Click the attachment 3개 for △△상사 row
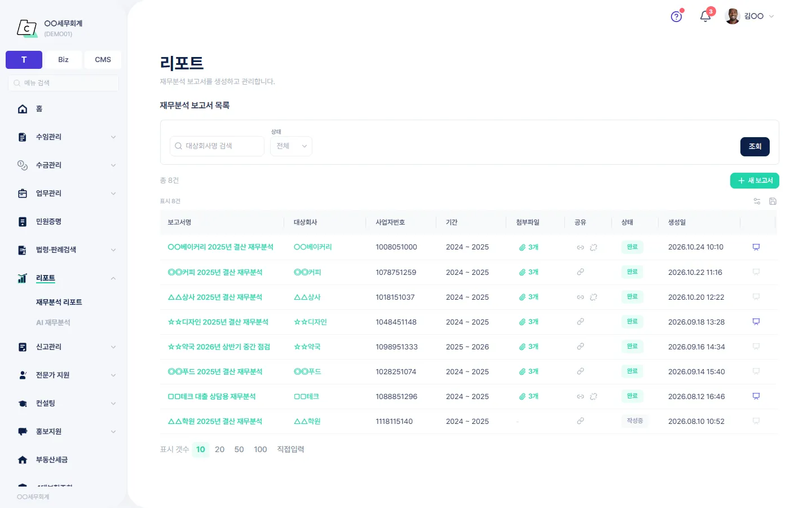Screen dimensions: 812x508 point(529,297)
